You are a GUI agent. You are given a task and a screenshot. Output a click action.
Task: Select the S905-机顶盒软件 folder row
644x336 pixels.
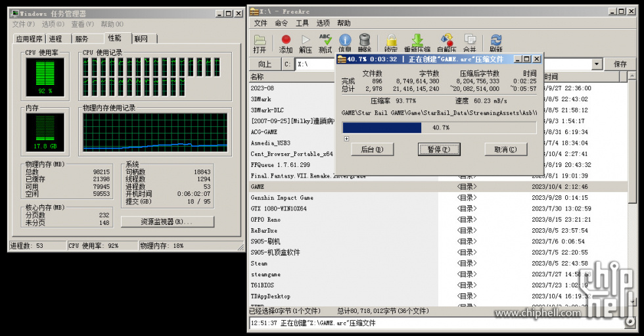[x=438, y=252]
